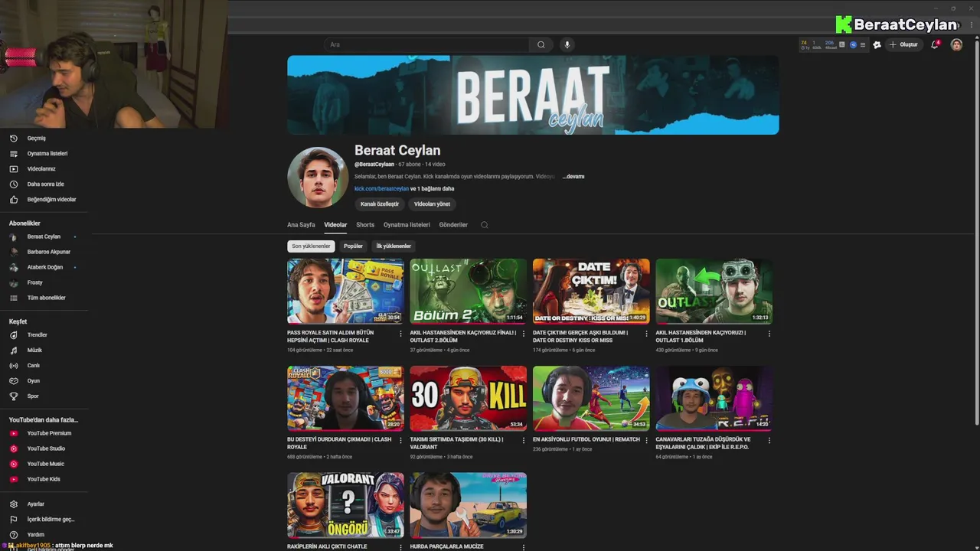This screenshot has width=980, height=551.
Task: Open options for 30 Kill Valorant video
Action: tap(524, 441)
